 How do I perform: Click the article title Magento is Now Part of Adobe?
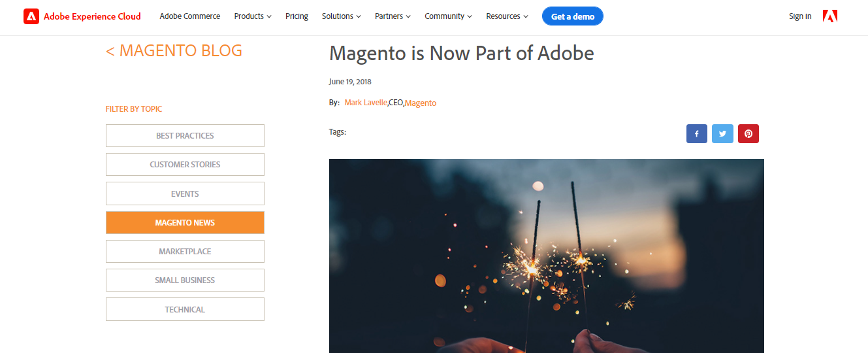(462, 53)
